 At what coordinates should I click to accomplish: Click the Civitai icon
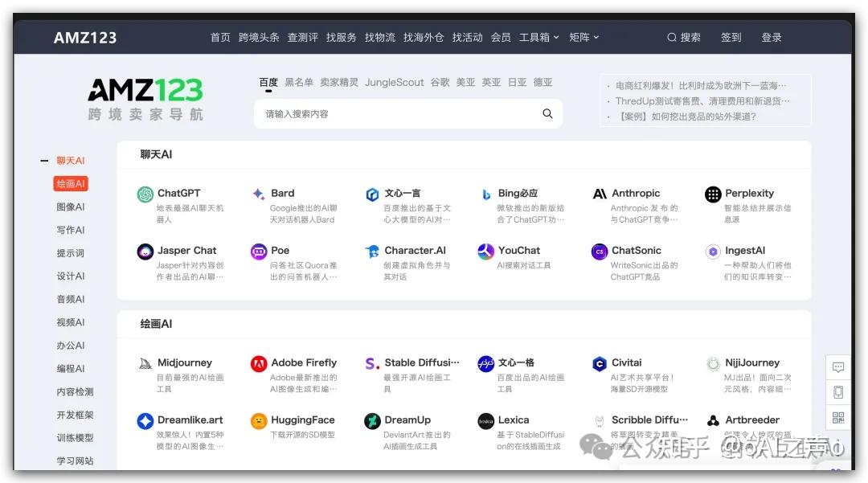point(600,362)
